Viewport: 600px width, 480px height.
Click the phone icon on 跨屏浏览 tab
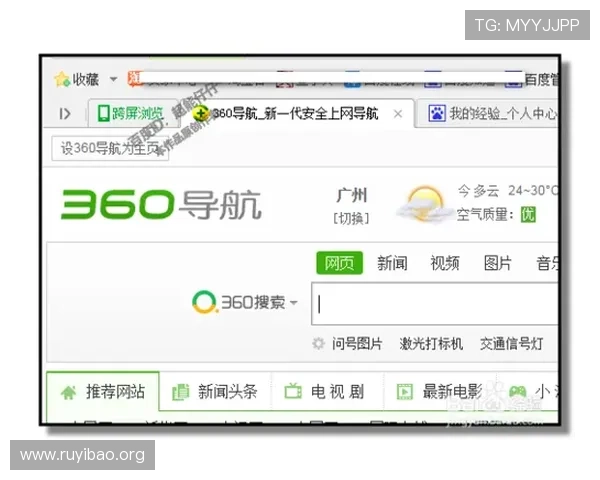click(103, 113)
